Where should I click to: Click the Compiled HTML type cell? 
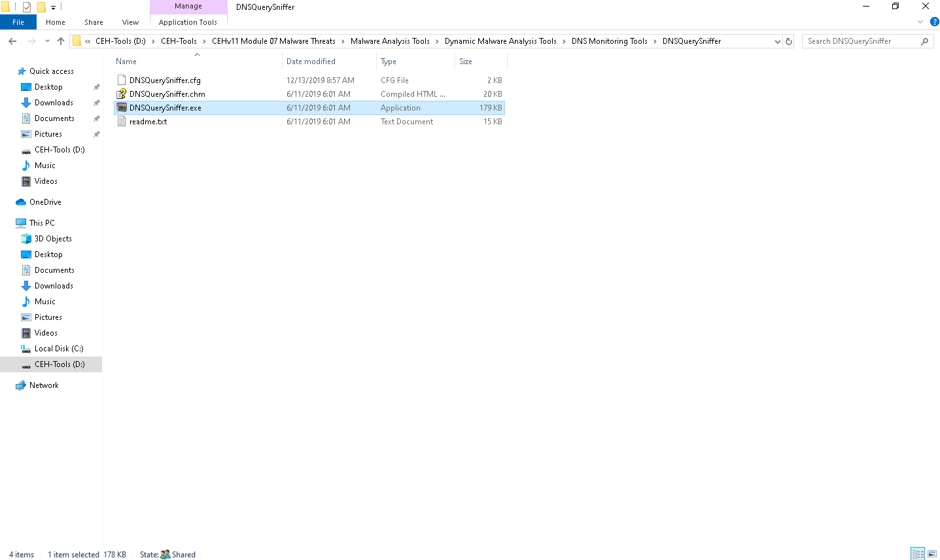413,94
